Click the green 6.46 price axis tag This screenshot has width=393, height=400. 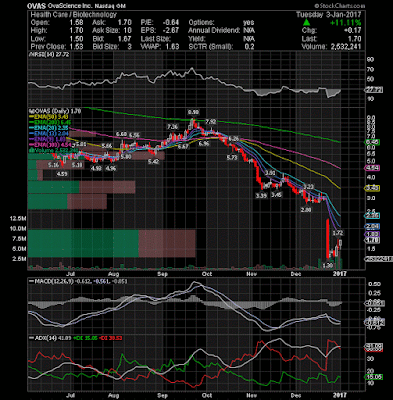point(373,142)
